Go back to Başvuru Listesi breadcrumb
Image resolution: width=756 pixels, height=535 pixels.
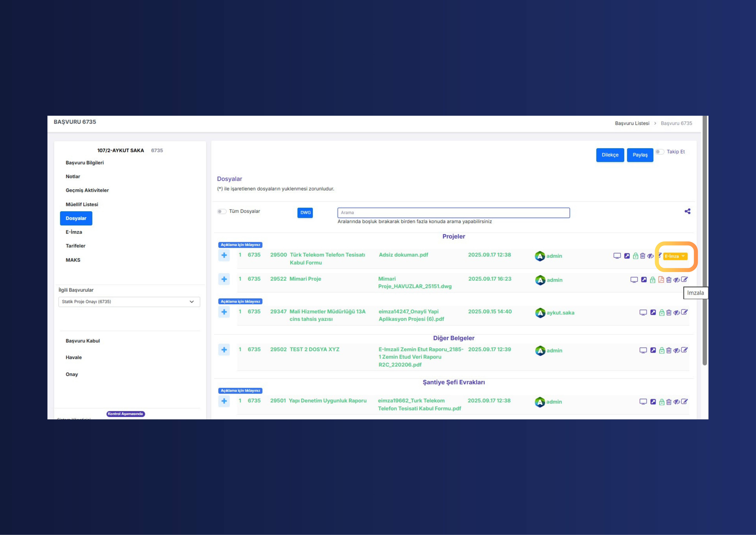point(632,123)
